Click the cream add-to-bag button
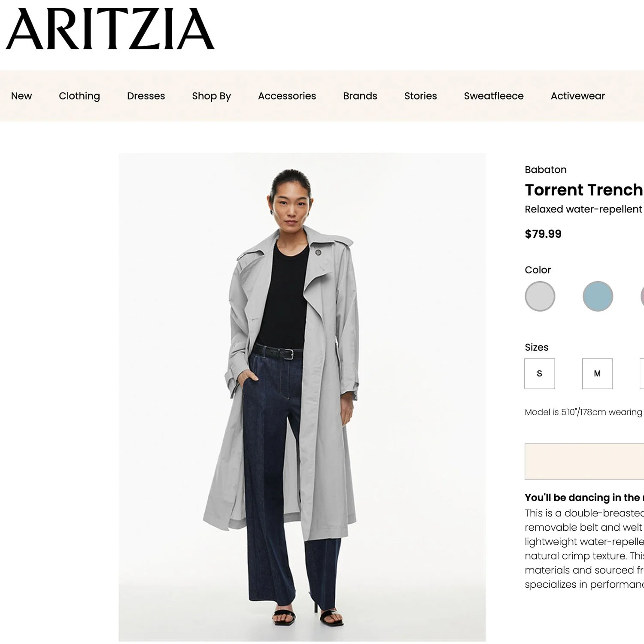 coord(584,462)
